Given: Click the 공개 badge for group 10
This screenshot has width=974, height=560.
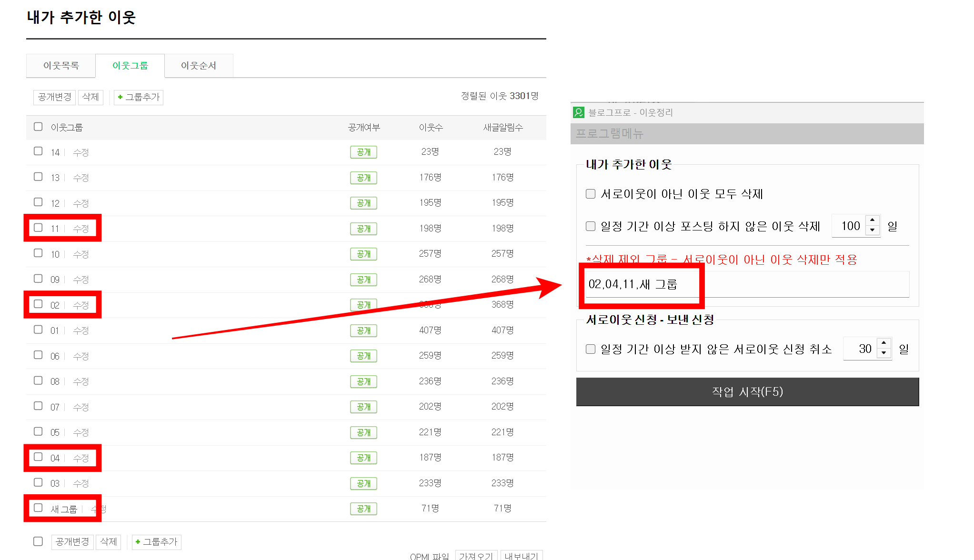Looking at the screenshot, I should [363, 254].
